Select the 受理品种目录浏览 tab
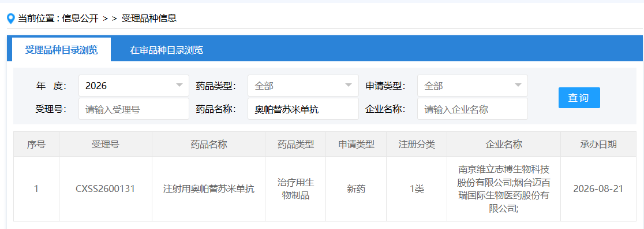Image resolution: width=644 pixels, height=229 pixels. coord(62,50)
